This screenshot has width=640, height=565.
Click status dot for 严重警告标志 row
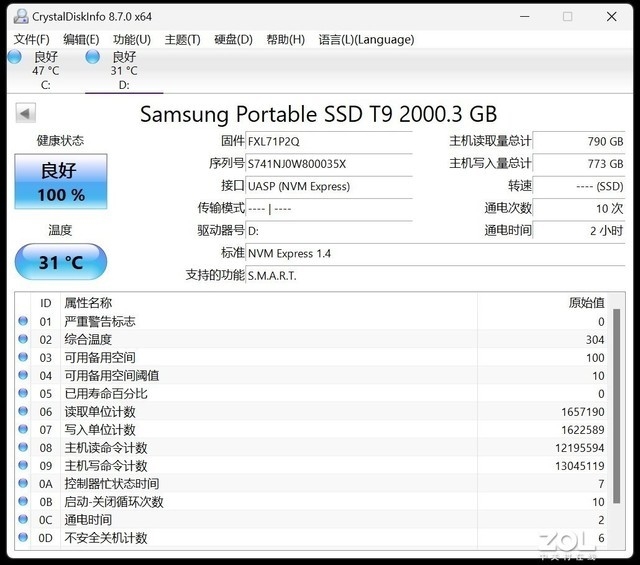point(24,322)
